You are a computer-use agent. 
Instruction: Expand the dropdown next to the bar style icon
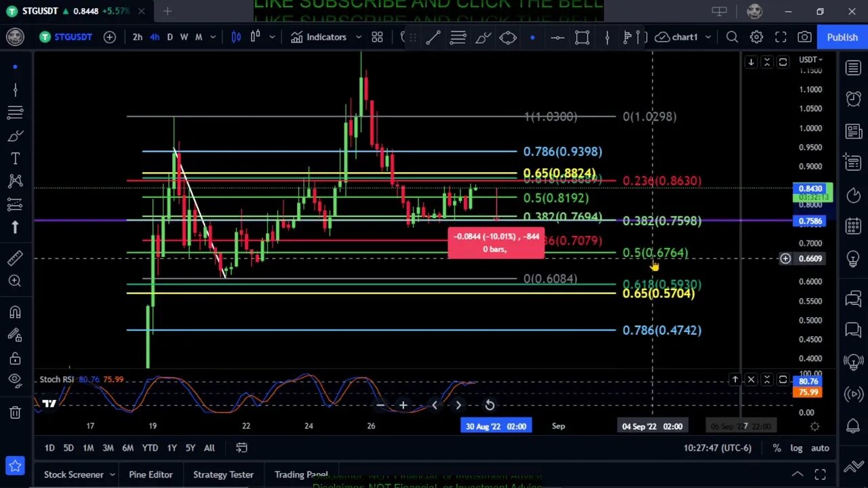point(272,37)
